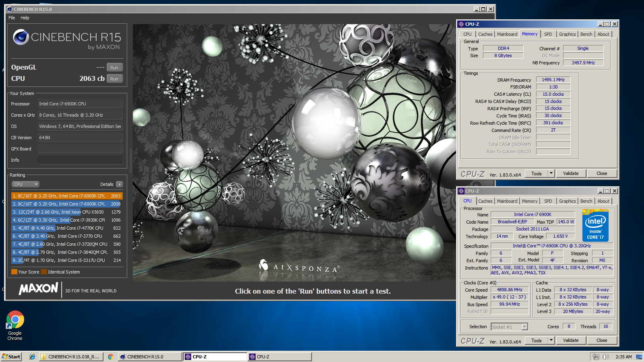Viewport: 644px width, 362px height.
Task: Click the Intel Core i7 logo badge
Action: pyautogui.click(x=595, y=225)
